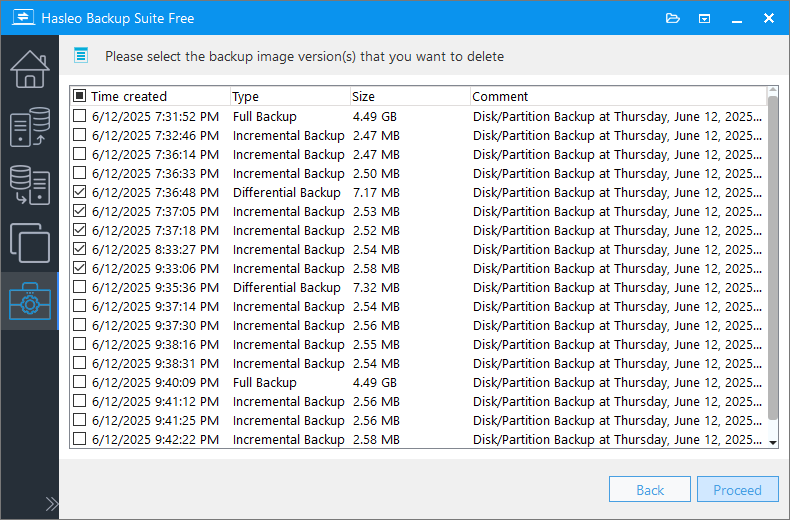Select the '7.17 MB' size cell
The image size is (790, 520).
click(376, 192)
